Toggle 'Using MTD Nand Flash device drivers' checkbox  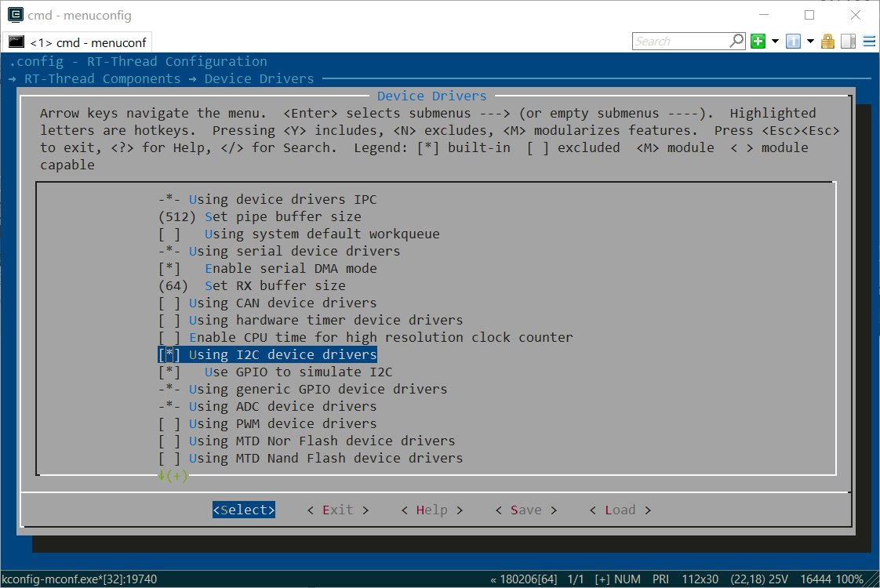(x=169, y=459)
